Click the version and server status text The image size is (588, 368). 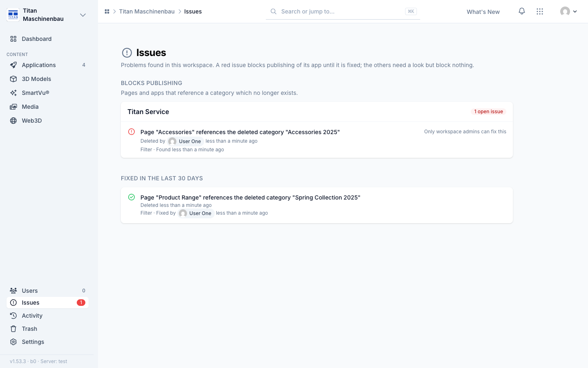click(x=38, y=361)
